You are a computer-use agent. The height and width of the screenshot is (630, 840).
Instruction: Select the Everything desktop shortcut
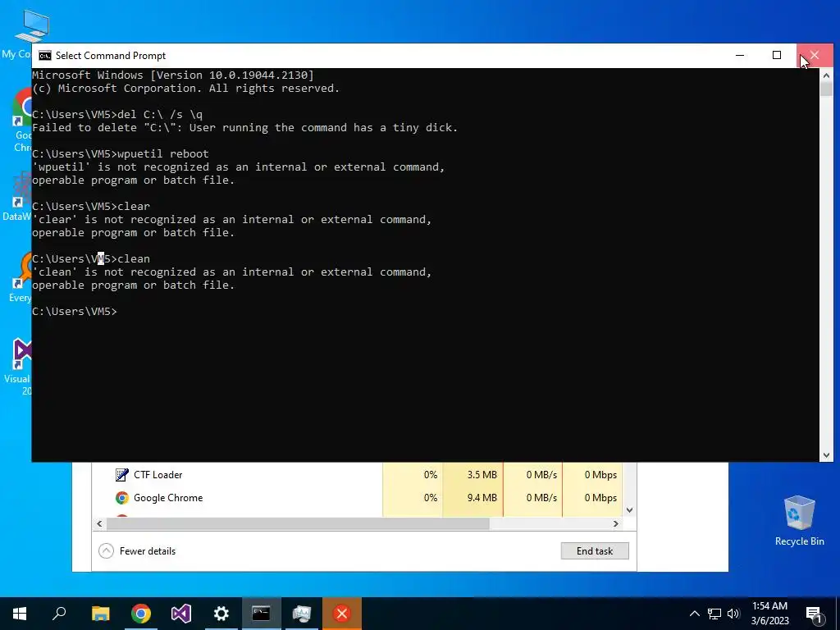coord(20,279)
